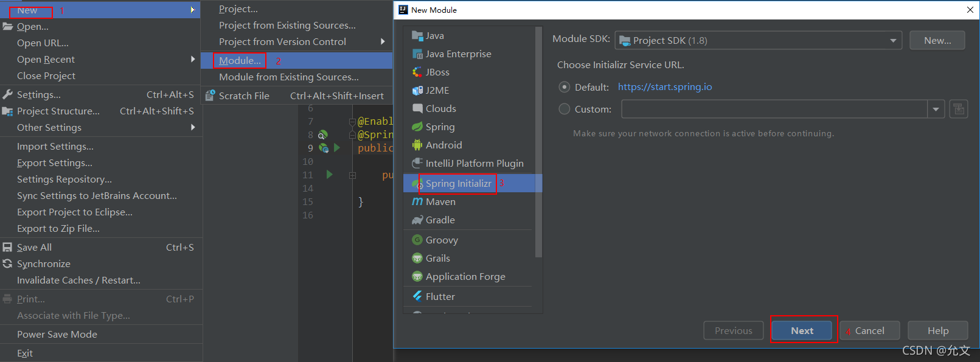Select Invalidate Caches / Restart...
980x362 pixels.
100,280
